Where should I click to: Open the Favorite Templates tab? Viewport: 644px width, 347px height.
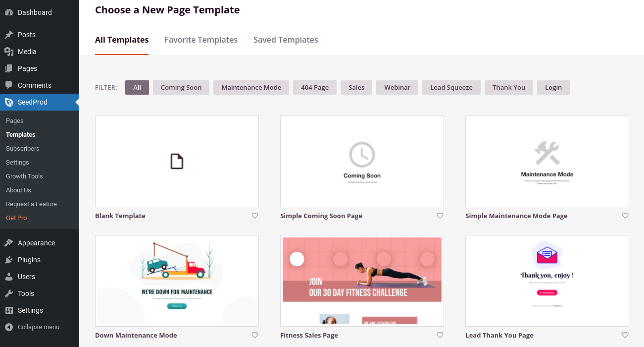click(x=201, y=40)
